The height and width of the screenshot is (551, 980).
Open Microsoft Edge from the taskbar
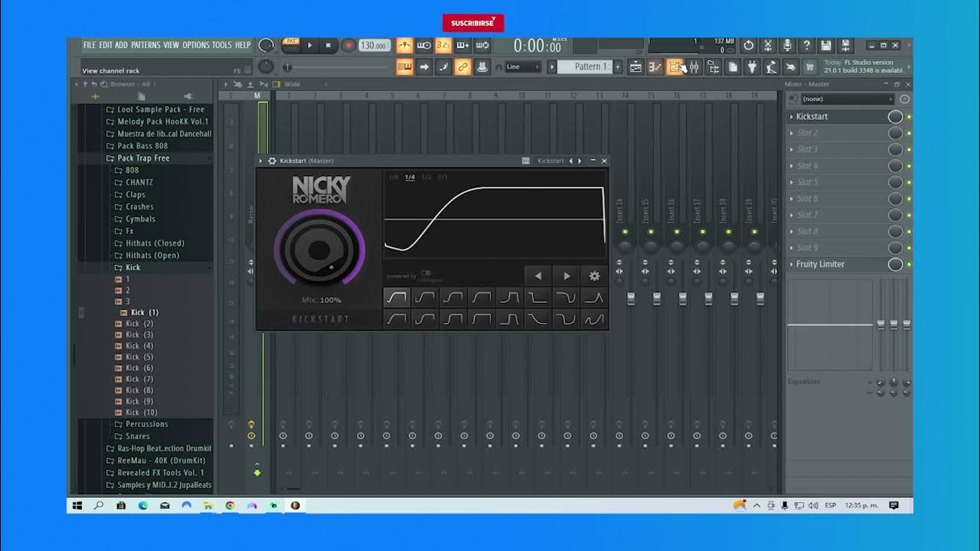142,505
